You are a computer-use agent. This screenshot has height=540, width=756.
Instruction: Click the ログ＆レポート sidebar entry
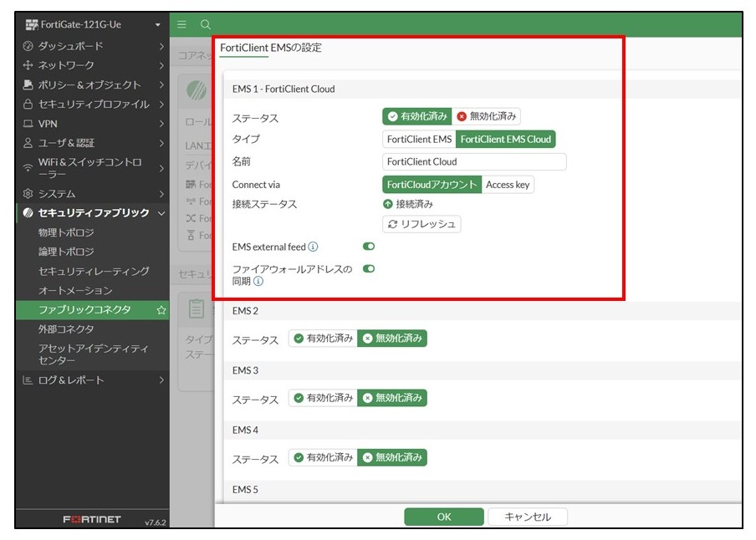(x=93, y=380)
